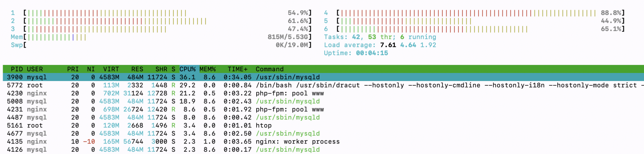Click the 29.2 CPU% value for dracut
The image size is (644, 154).
[x=187, y=85]
